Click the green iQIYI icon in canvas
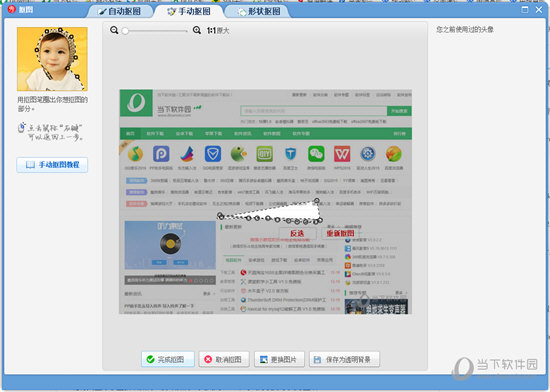This screenshot has height=392, width=550. click(264, 154)
